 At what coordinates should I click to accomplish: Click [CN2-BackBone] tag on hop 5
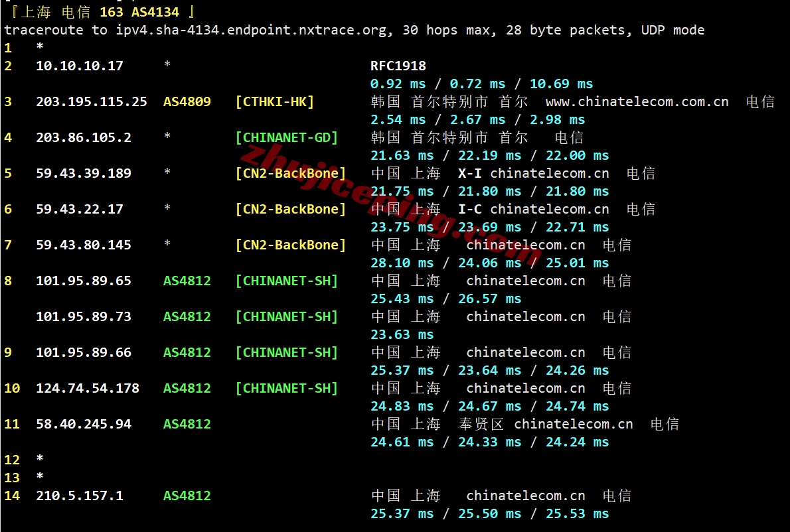(291, 173)
